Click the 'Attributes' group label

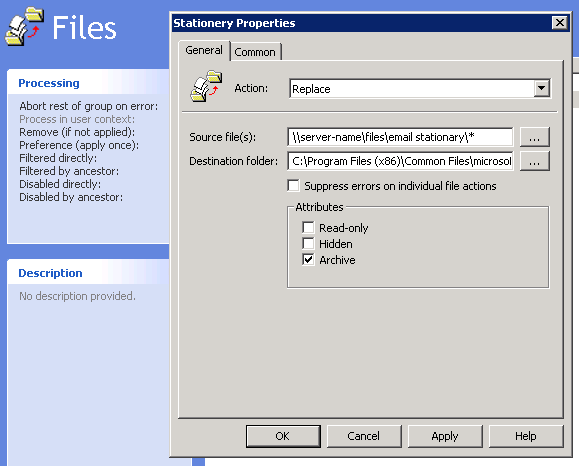(319, 207)
